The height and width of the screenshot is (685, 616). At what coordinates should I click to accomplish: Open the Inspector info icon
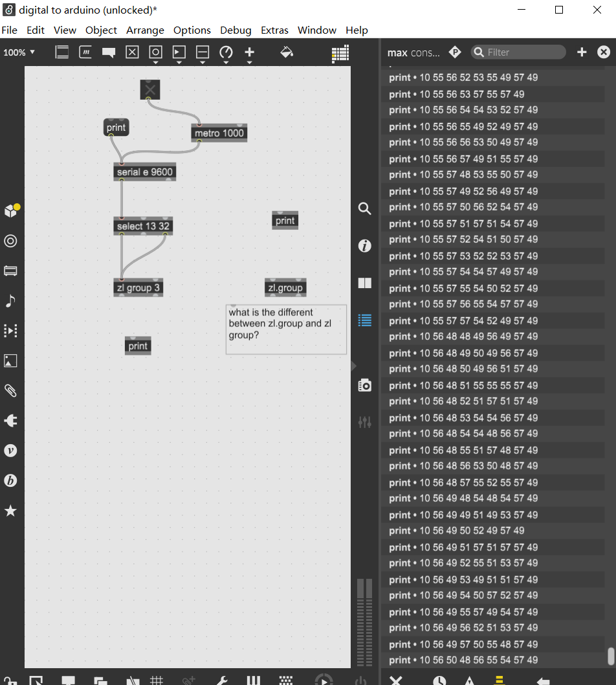364,246
